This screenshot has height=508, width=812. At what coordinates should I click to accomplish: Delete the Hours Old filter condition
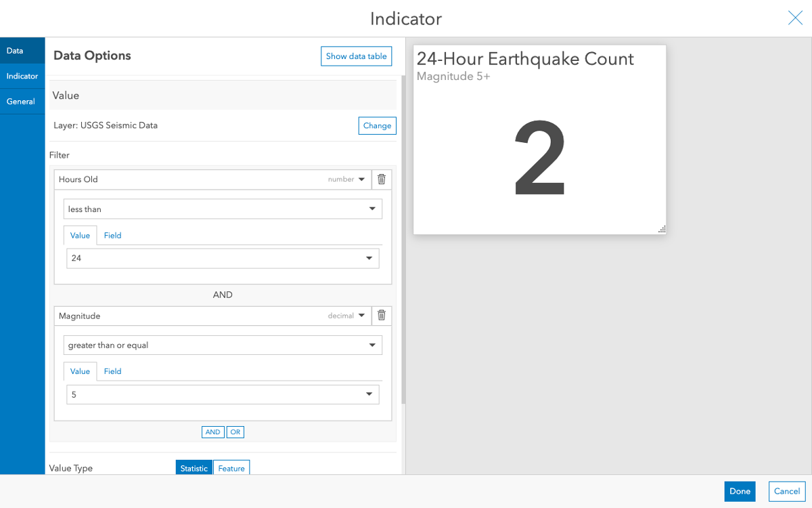(381, 179)
